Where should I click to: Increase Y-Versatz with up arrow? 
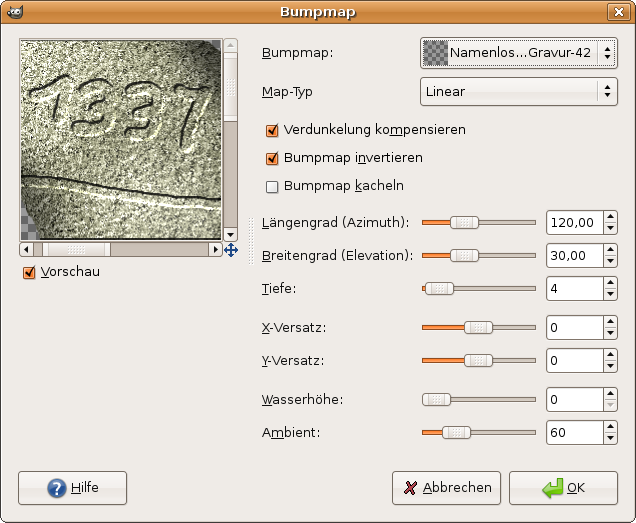(610, 355)
